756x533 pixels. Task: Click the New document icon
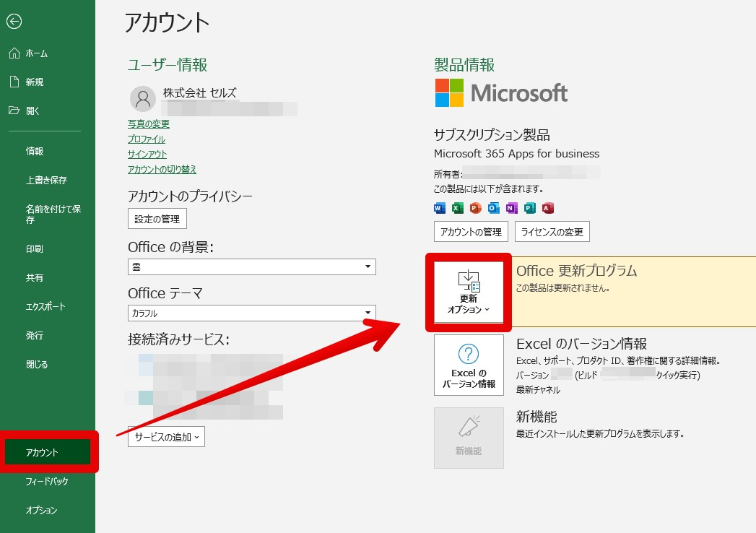14,82
